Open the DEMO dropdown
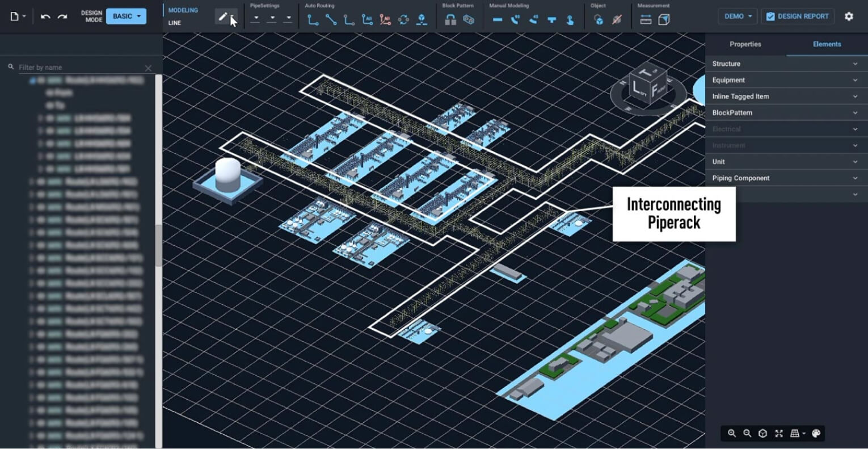Image resolution: width=868 pixels, height=449 pixels. [738, 16]
